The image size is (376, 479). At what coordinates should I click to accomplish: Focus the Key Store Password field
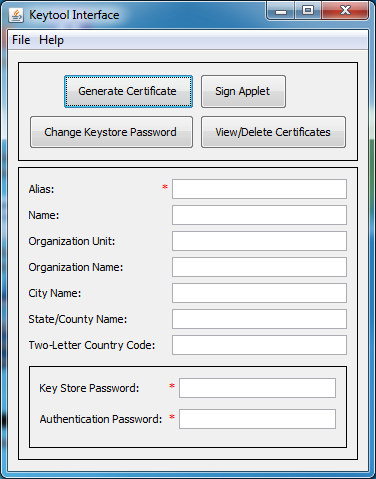(257, 388)
